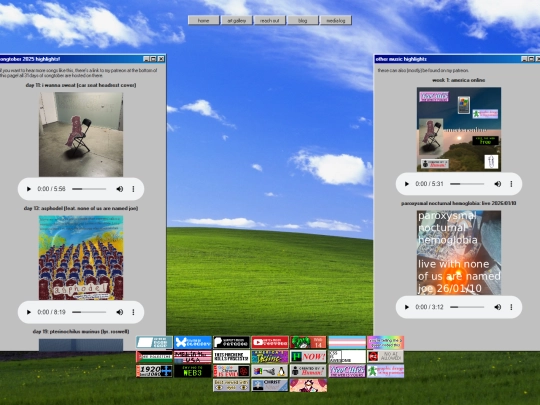Viewport: 540px width, 405px height.
Task: Open the black Patreon support badge
Action: (231, 342)
